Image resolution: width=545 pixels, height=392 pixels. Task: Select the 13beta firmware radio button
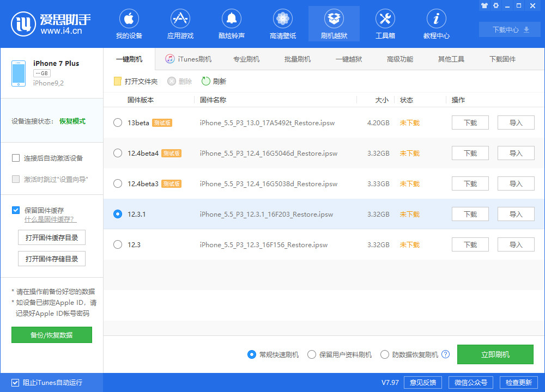118,122
